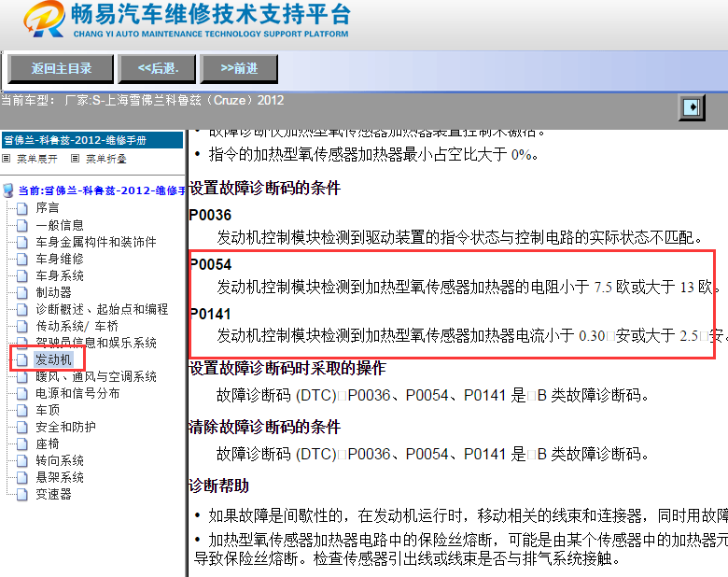Open 驾驶员信息和娱乐系统 in the tree
The height and width of the screenshot is (577, 728).
(x=95, y=343)
